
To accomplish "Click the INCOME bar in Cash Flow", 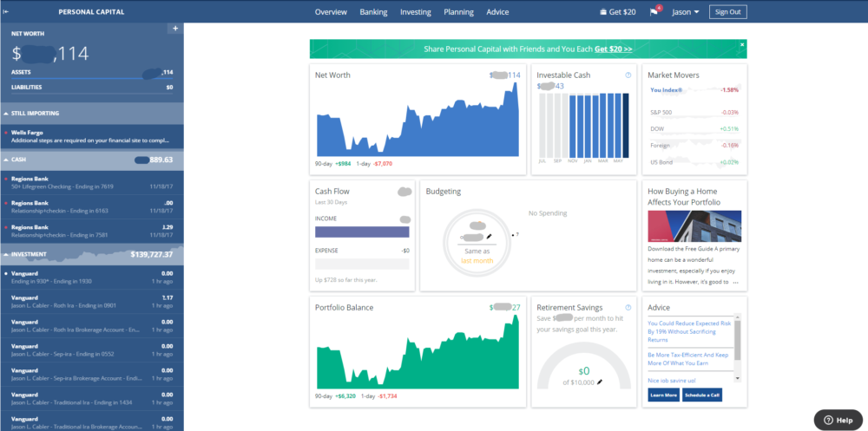I will pos(362,232).
